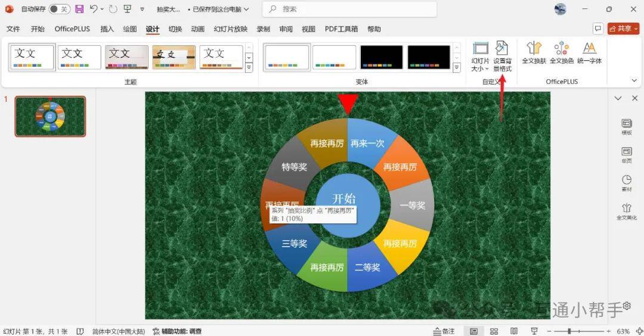The height and width of the screenshot is (336, 644).
Task: Select the second white variant thumbnail
Action: [x=335, y=57]
